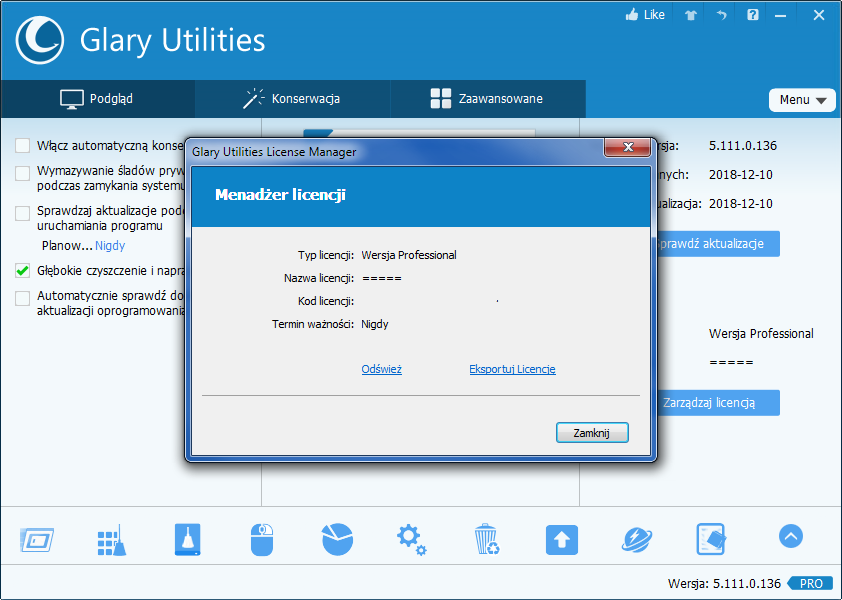
Task: Open Disk Cleaner icon in bottom toolbar
Action: pos(187,539)
